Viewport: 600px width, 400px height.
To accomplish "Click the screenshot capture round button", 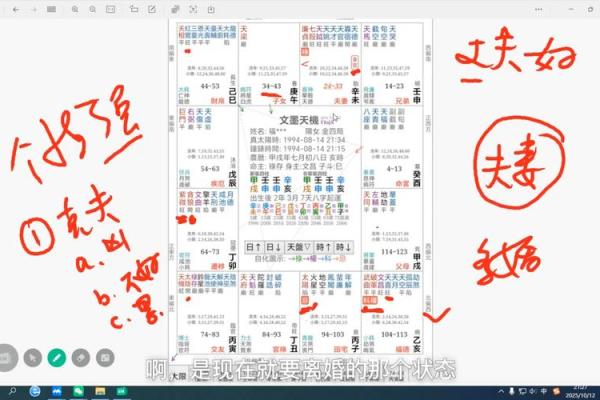I will pos(105,358).
